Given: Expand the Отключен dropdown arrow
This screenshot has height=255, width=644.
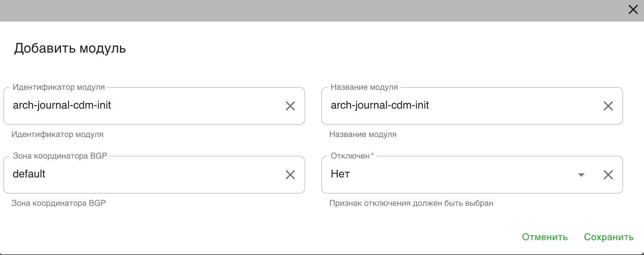Looking at the screenshot, I should 581,175.
